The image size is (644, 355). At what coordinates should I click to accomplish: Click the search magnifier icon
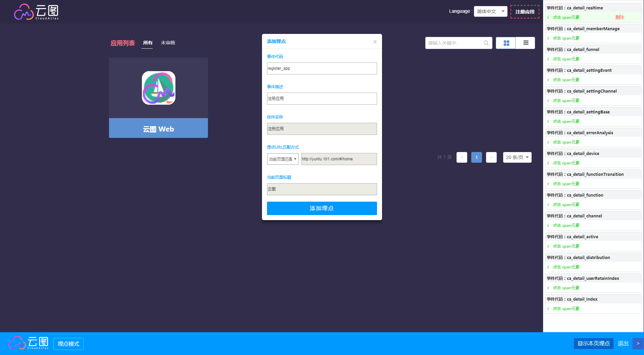coord(486,43)
